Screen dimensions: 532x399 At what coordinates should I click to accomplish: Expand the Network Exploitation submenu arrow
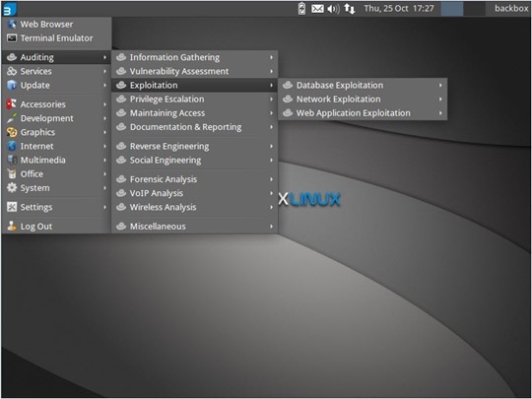coord(440,99)
